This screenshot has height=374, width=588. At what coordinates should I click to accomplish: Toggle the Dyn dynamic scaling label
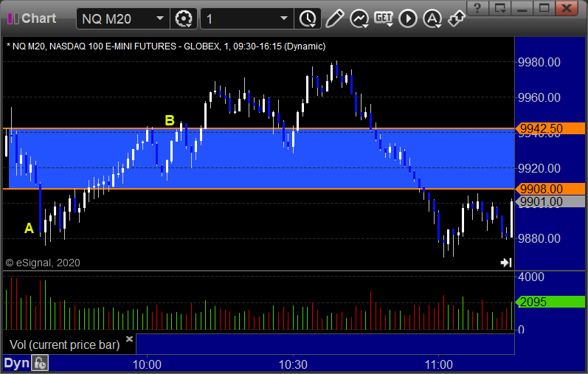16,363
